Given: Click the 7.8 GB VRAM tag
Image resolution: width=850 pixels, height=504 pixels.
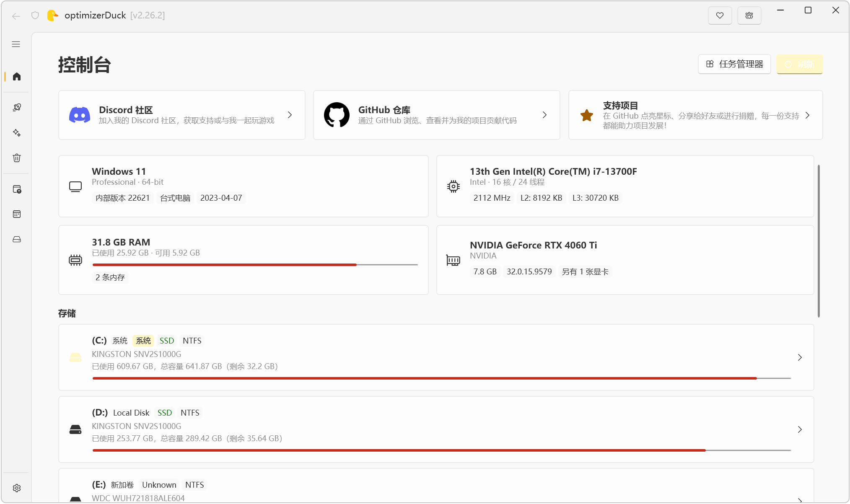Looking at the screenshot, I should (x=485, y=271).
